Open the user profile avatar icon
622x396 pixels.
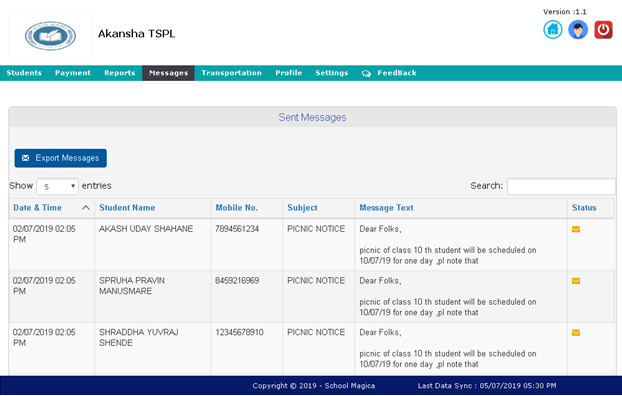coord(578,30)
